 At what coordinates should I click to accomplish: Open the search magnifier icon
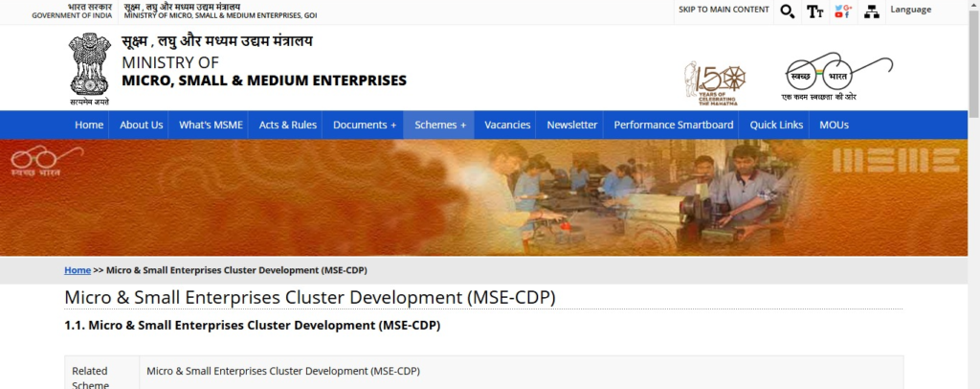pos(787,11)
